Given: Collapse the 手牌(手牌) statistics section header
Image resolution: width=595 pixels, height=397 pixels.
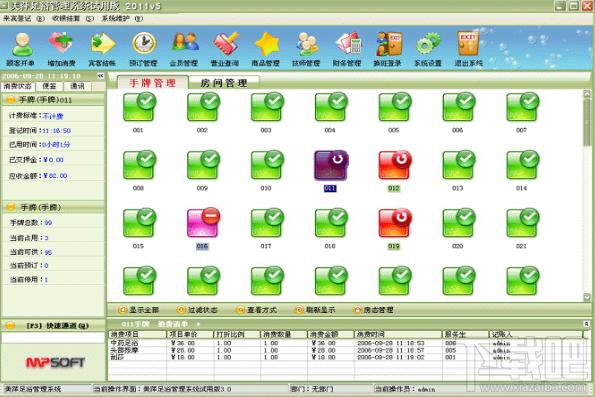Looking at the screenshot, I should tap(53, 207).
